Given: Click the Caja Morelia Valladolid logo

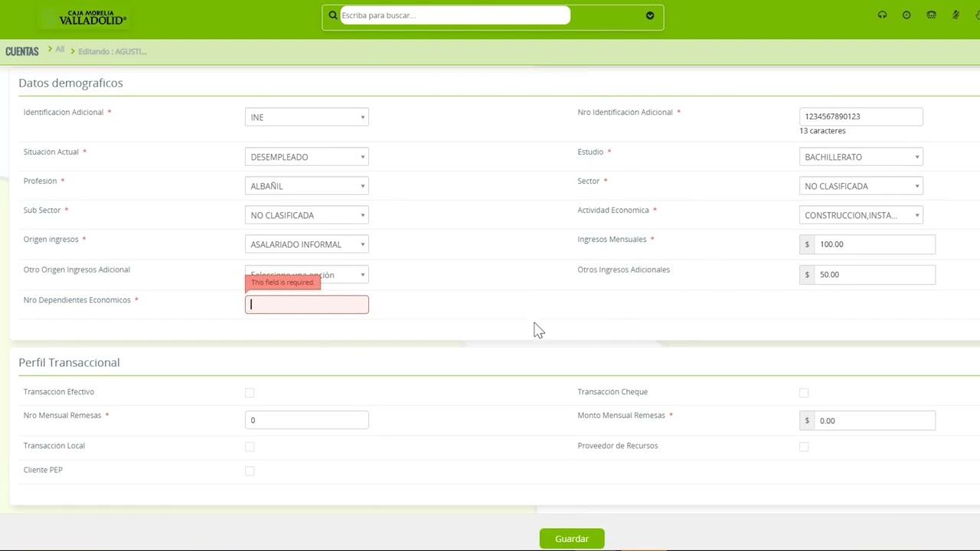Looking at the screenshot, I should tap(92, 18).
